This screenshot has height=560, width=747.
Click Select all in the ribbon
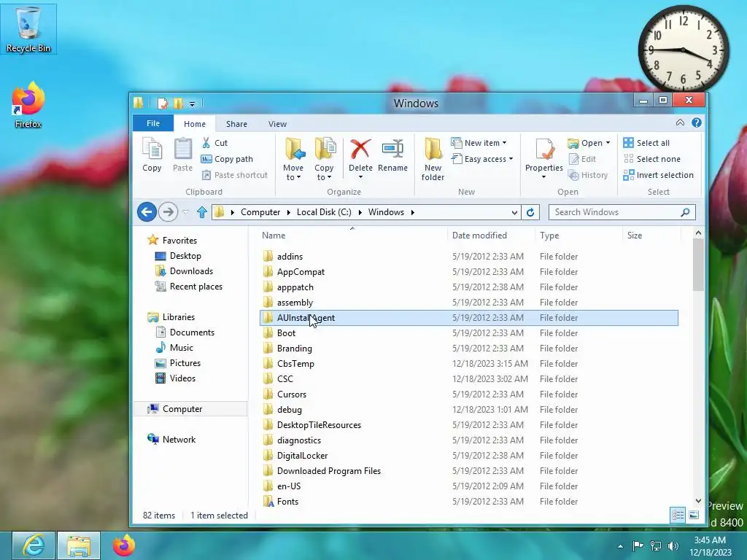[646, 143]
